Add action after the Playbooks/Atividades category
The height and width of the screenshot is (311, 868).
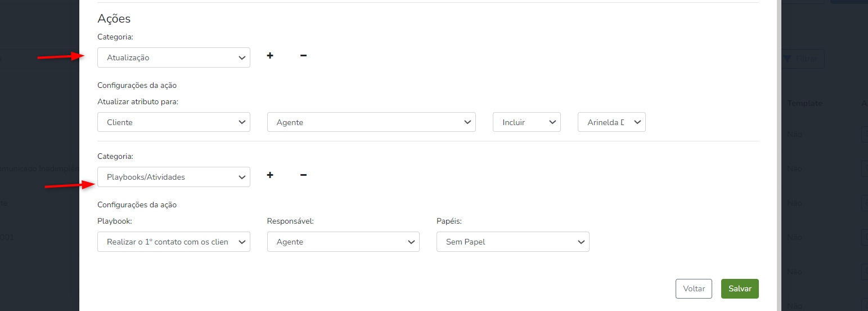pos(270,175)
